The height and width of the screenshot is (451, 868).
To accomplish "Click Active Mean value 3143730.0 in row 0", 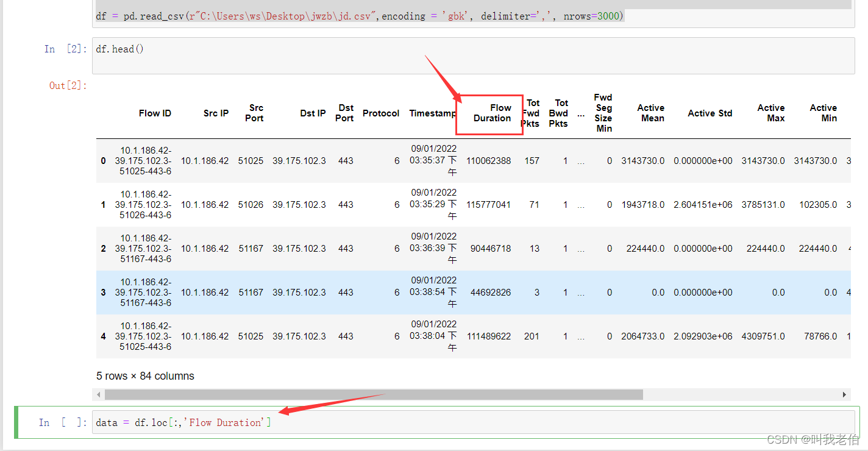I will 643,161.
